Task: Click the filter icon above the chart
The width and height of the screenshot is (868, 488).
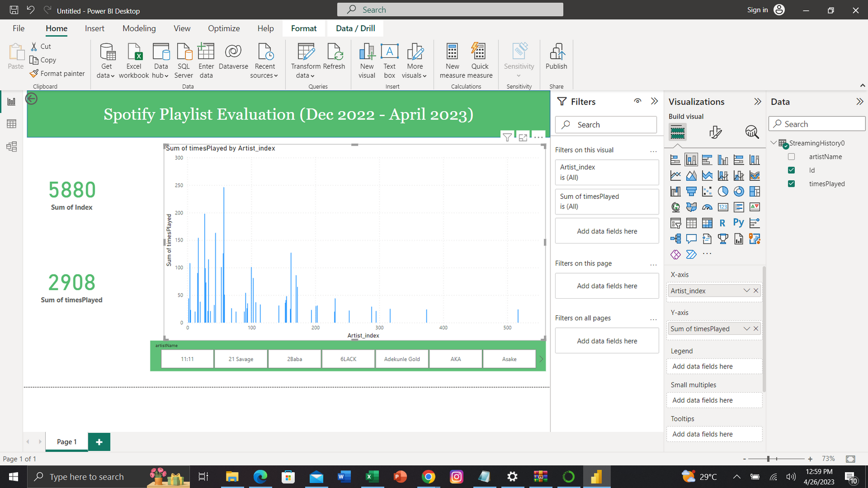Action: (507, 137)
